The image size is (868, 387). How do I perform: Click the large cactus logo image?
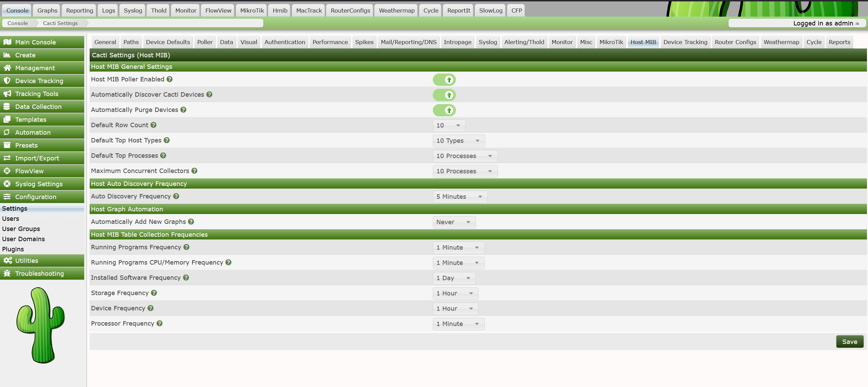coord(41,325)
